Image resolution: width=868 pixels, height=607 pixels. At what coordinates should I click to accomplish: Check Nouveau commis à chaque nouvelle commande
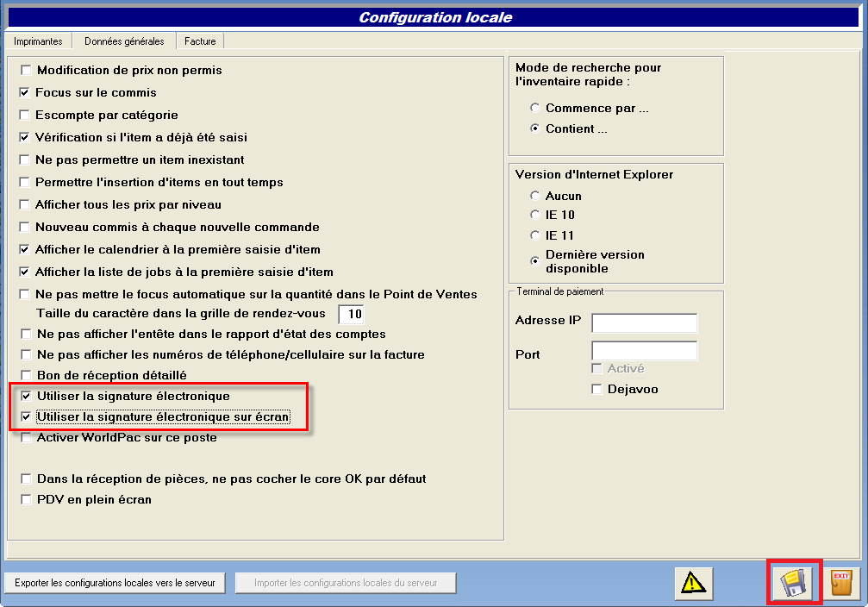tap(24, 227)
